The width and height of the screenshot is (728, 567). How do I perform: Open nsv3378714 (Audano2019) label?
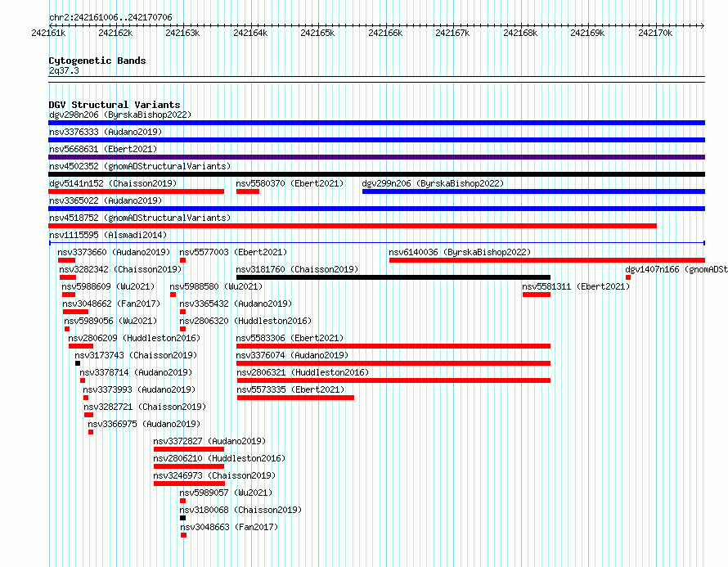(x=136, y=372)
